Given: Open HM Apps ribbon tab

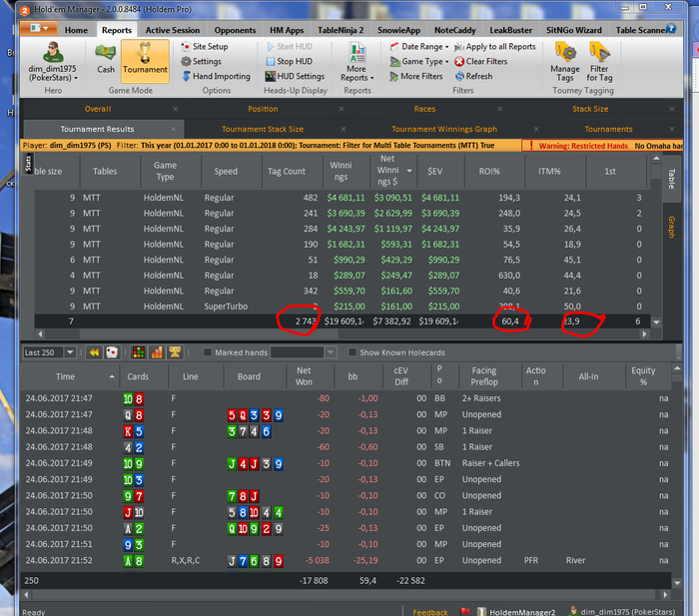Looking at the screenshot, I should pyautogui.click(x=287, y=30).
